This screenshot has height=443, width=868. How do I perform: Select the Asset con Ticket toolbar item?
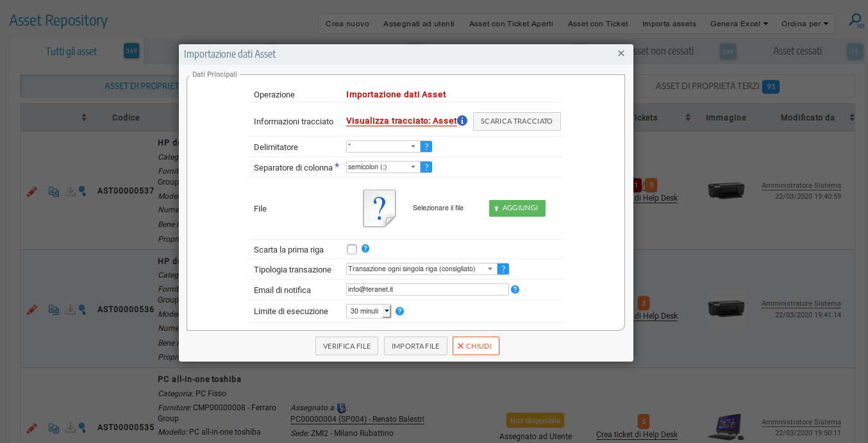coord(598,24)
